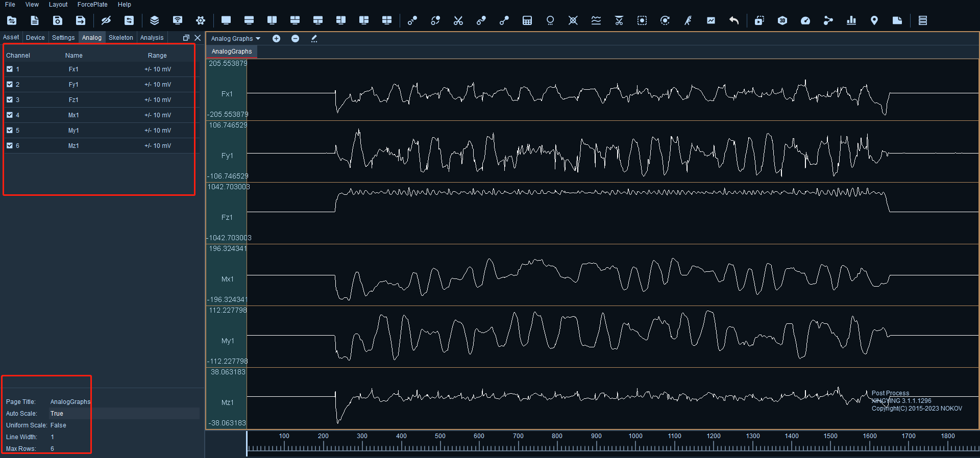Image resolution: width=980 pixels, height=458 pixels.
Task: Open the Layout menu
Action: 58,5
